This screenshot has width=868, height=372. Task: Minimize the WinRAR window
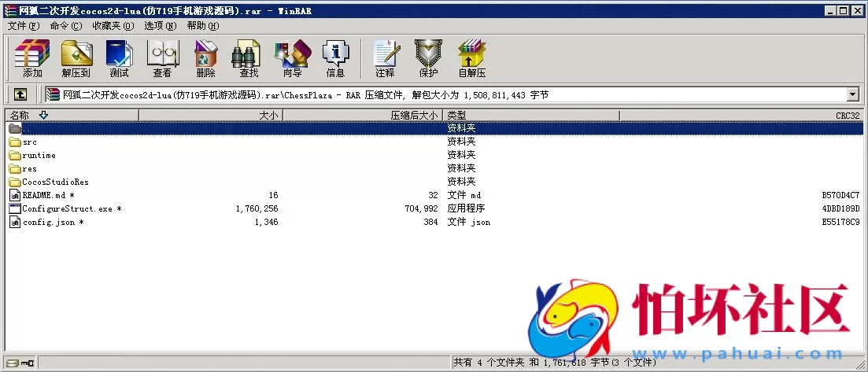click(x=831, y=10)
